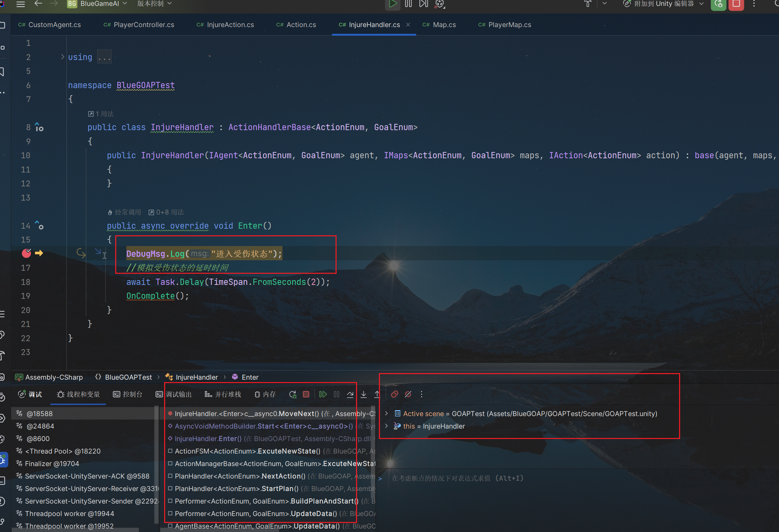779x532 pixels.
Task: Close the InjureHandler.cs editor tab
Action: point(408,25)
